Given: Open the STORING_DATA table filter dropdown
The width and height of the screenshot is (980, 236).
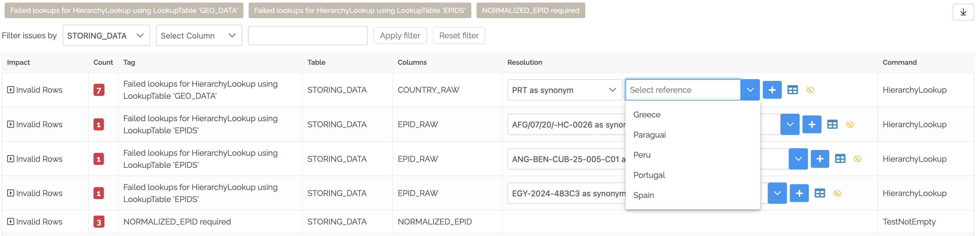Looking at the screenshot, I should 106,35.
